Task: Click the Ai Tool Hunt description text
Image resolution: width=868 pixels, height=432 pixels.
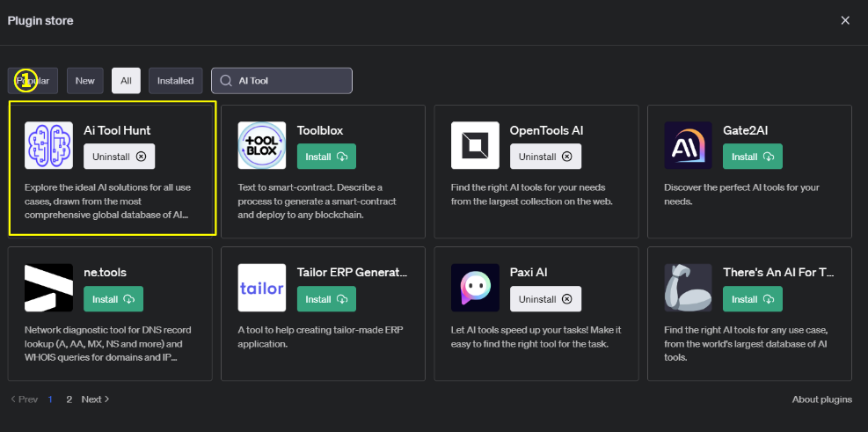Action: [108, 201]
